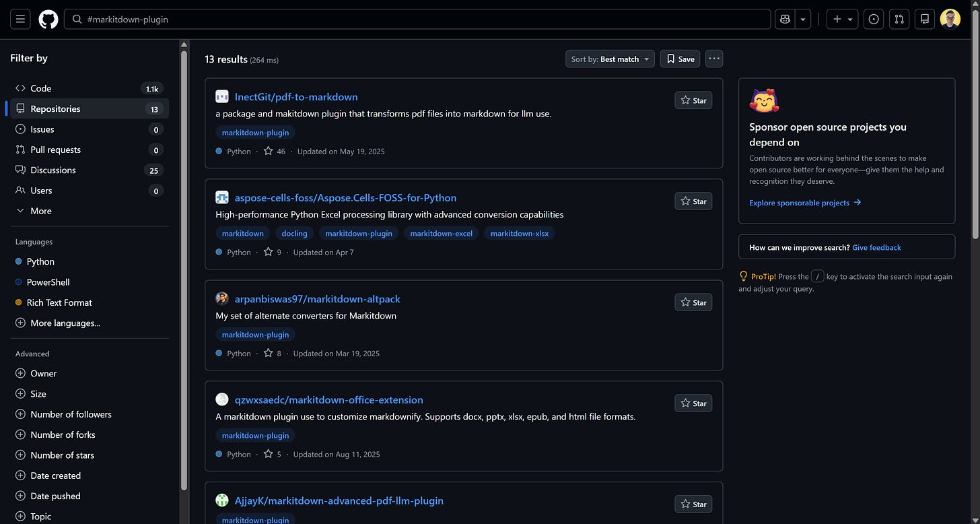The width and height of the screenshot is (980, 524).
Task: Open the three-dot more options menu
Action: click(714, 59)
